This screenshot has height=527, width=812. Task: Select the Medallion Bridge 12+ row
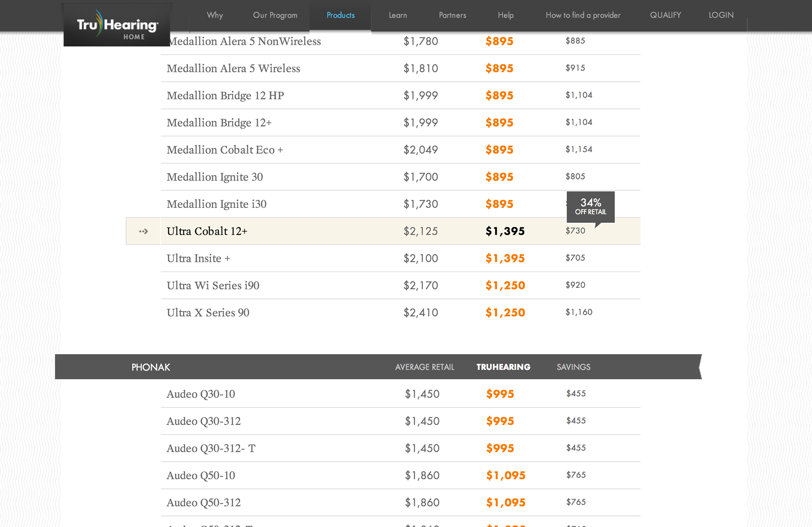pyautogui.click(x=401, y=123)
